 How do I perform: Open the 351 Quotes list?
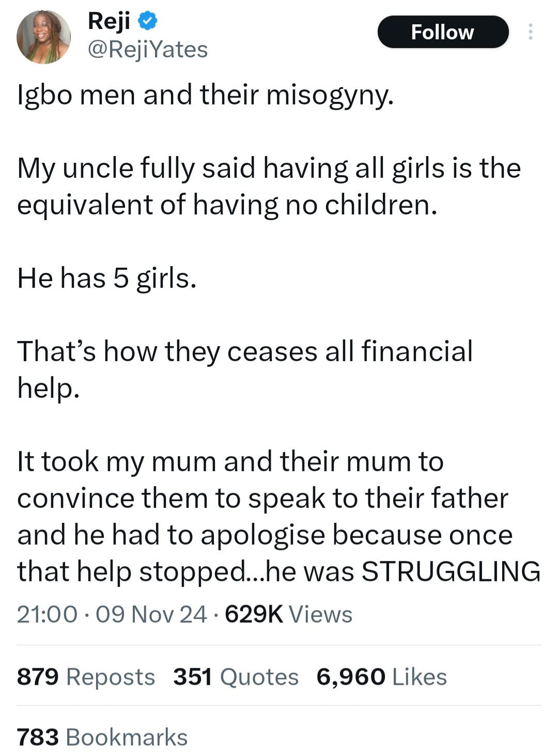click(236, 677)
